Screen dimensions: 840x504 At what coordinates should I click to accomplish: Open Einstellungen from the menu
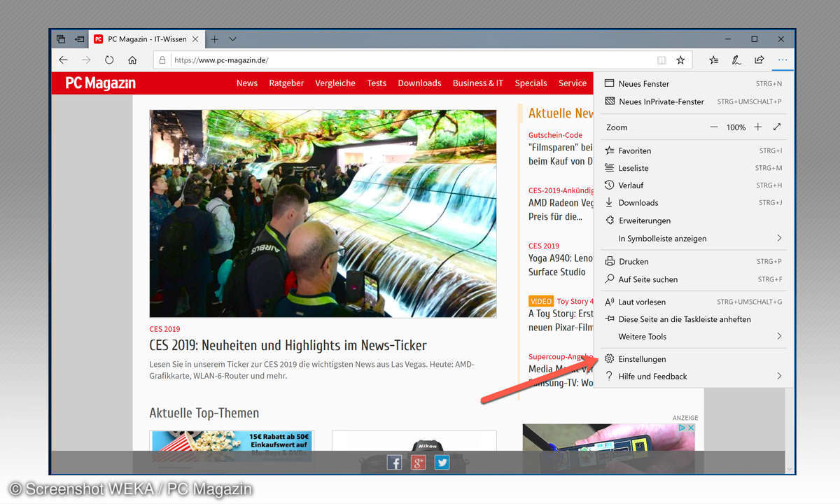click(642, 359)
